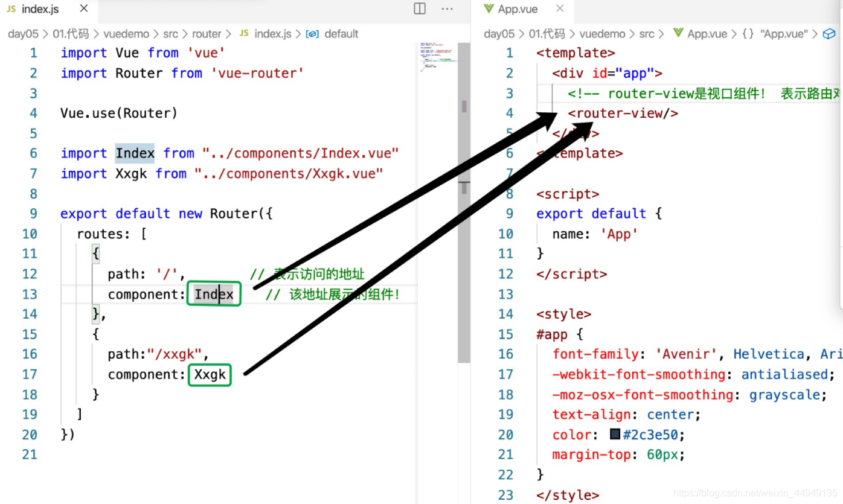Select '"App.vue"' braces symbol in right breadcrumb

tap(775, 34)
